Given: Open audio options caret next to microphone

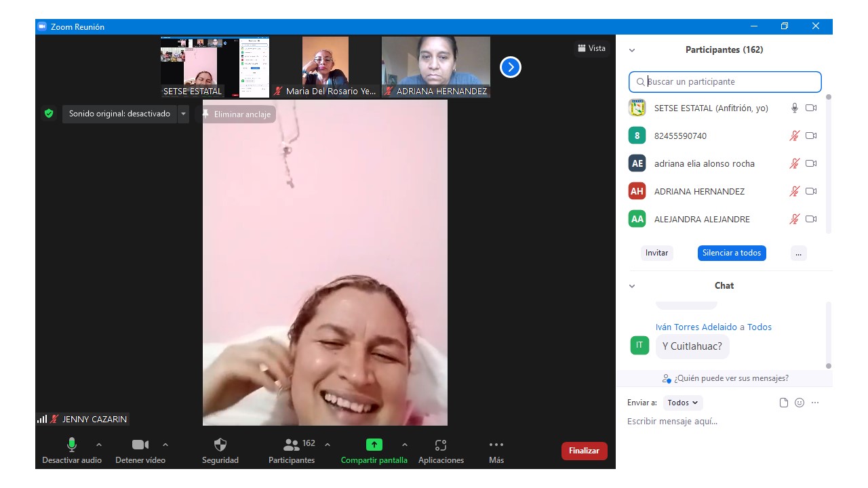Looking at the screenshot, I should [x=99, y=445].
